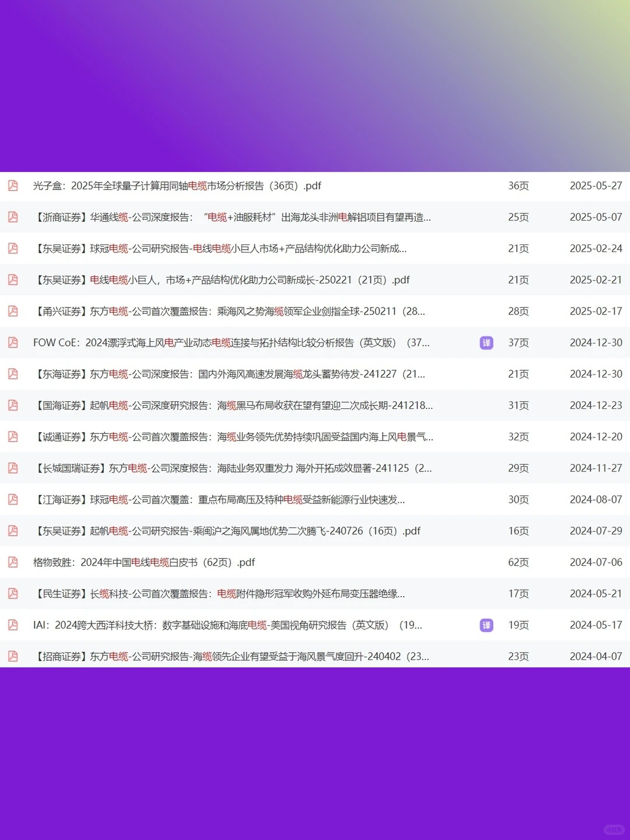Click PDF icon of 格物致胜 白皮书 row
The width and height of the screenshot is (630, 840).
[x=13, y=562]
